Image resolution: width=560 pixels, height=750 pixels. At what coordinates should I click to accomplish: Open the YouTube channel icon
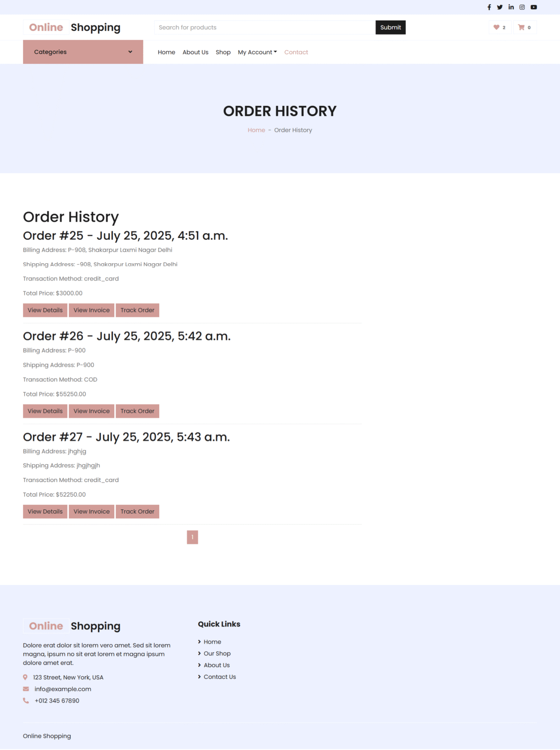533,7
